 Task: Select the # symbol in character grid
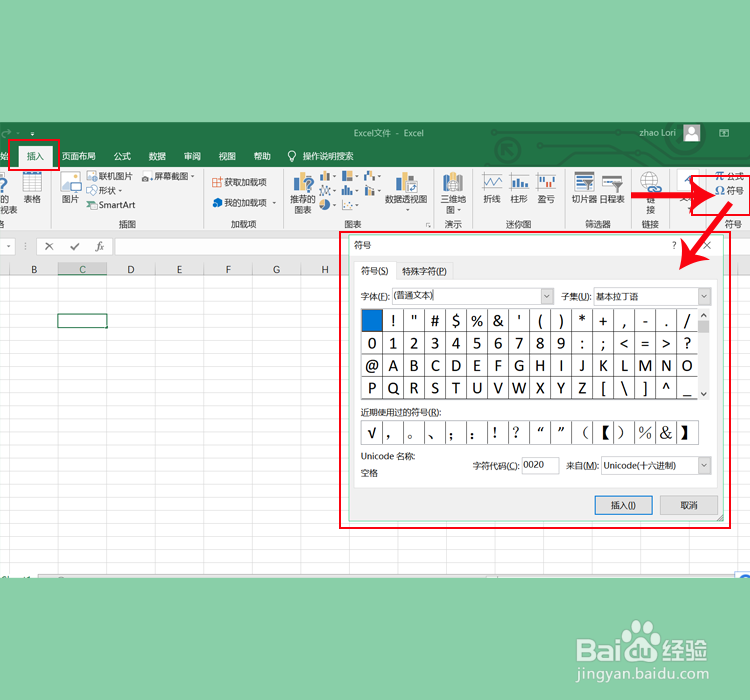coord(435,321)
